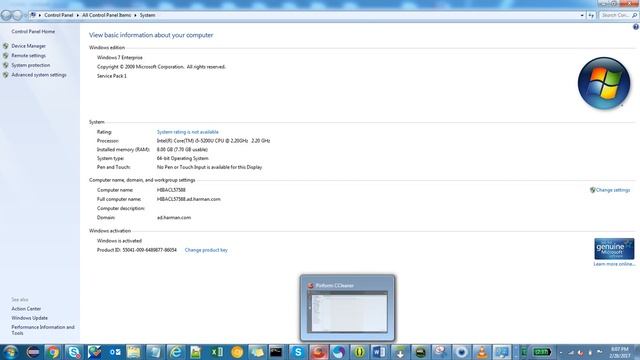Open Internet Explorer from taskbar
This screenshot has height=360, width=640.
pyautogui.click(x=176, y=352)
